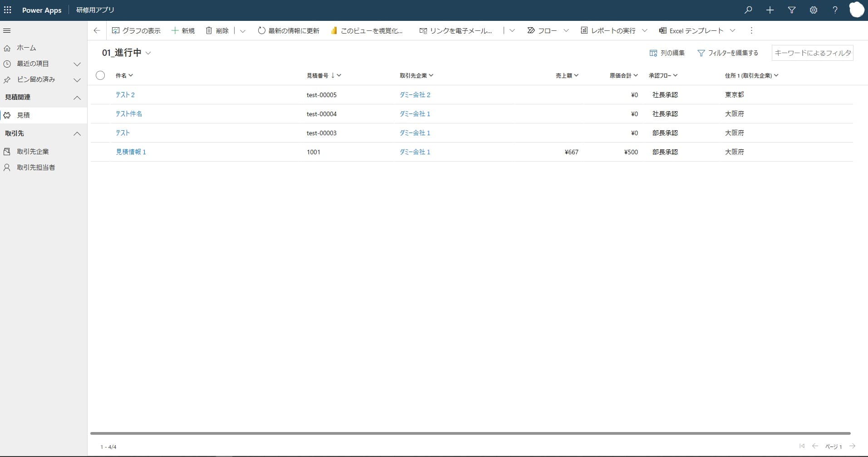Viewport: 868px width, 457px height.
Task: Go to next page arrow
Action: pyautogui.click(x=853, y=446)
